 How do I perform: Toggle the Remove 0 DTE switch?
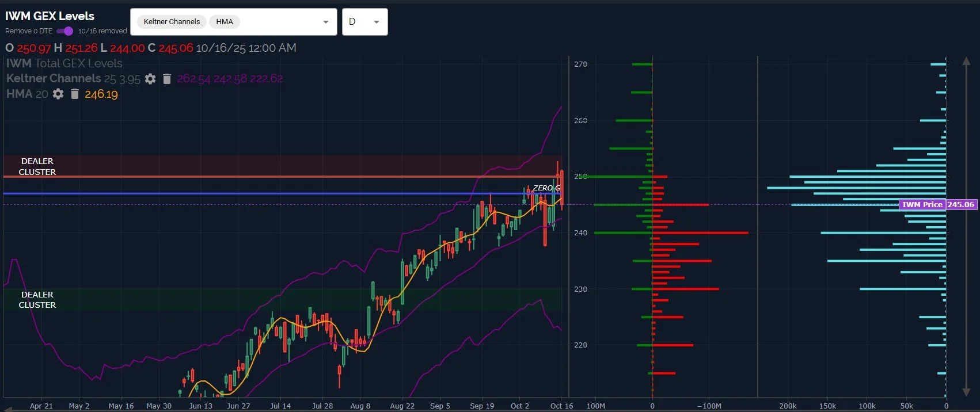coord(65,31)
